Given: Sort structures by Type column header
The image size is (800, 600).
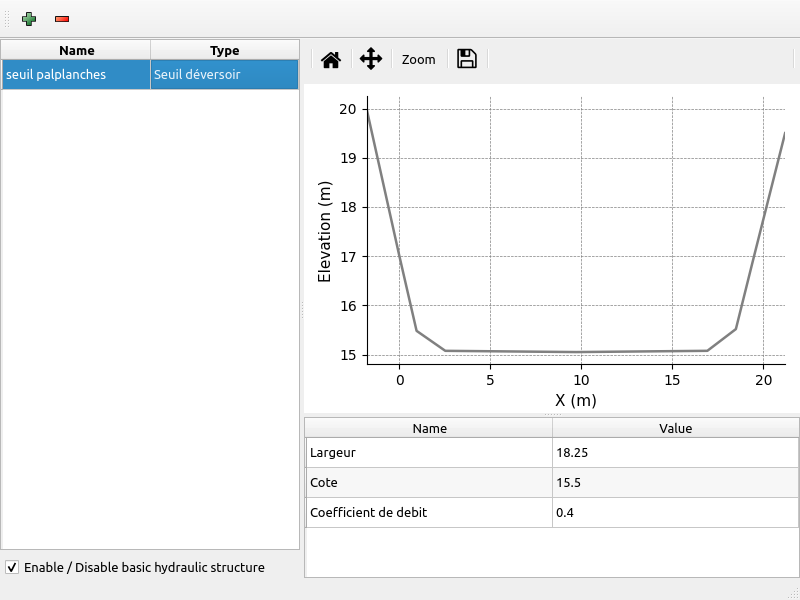Looking at the screenshot, I should [224, 50].
